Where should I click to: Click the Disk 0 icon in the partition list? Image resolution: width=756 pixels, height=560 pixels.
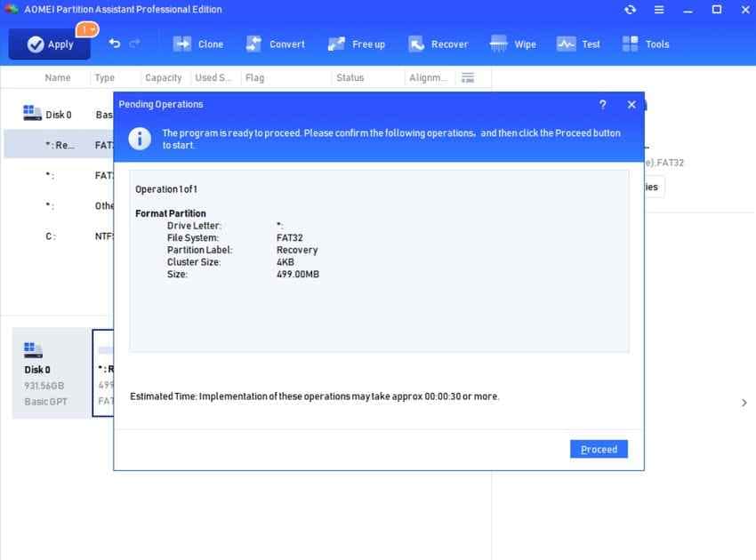tap(32, 113)
